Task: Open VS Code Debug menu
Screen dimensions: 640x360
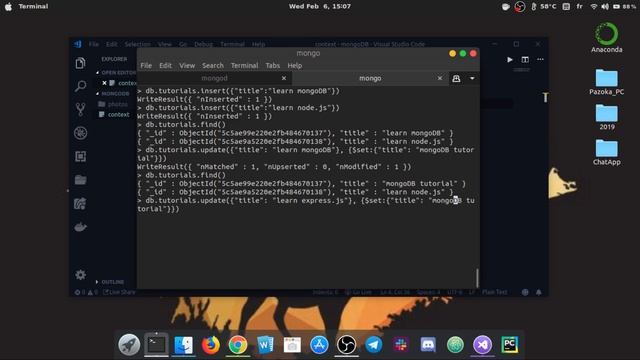Action: coord(203,44)
